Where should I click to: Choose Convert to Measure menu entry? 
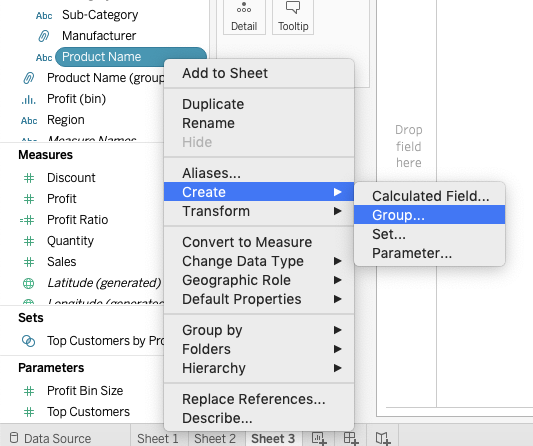pyautogui.click(x=259, y=242)
